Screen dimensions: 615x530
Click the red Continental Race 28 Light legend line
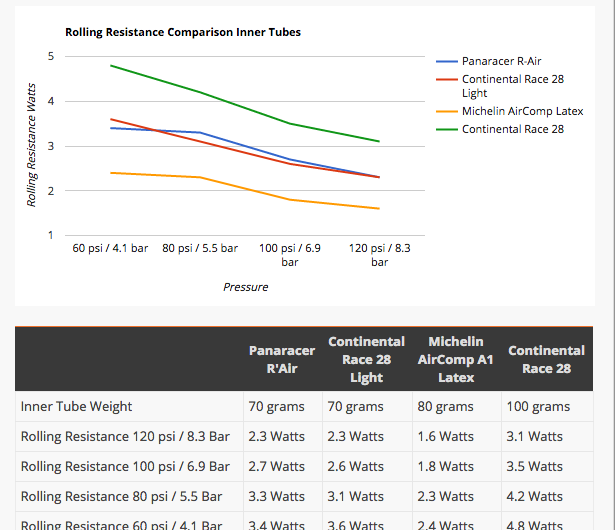pyautogui.click(x=447, y=80)
